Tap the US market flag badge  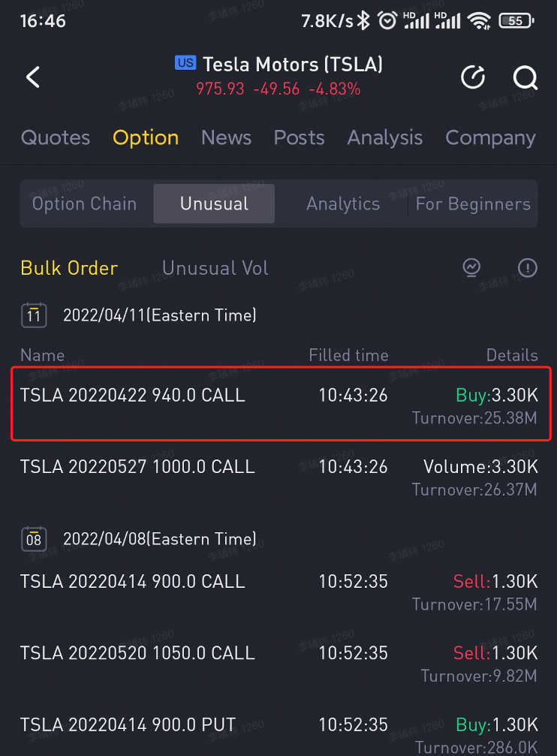click(185, 63)
